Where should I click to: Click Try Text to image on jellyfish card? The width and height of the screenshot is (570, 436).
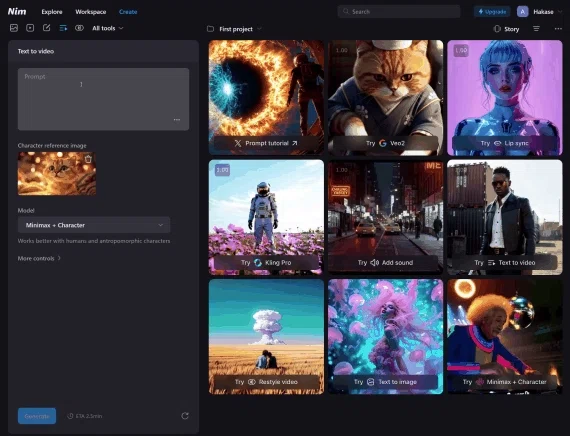click(385, 382)
